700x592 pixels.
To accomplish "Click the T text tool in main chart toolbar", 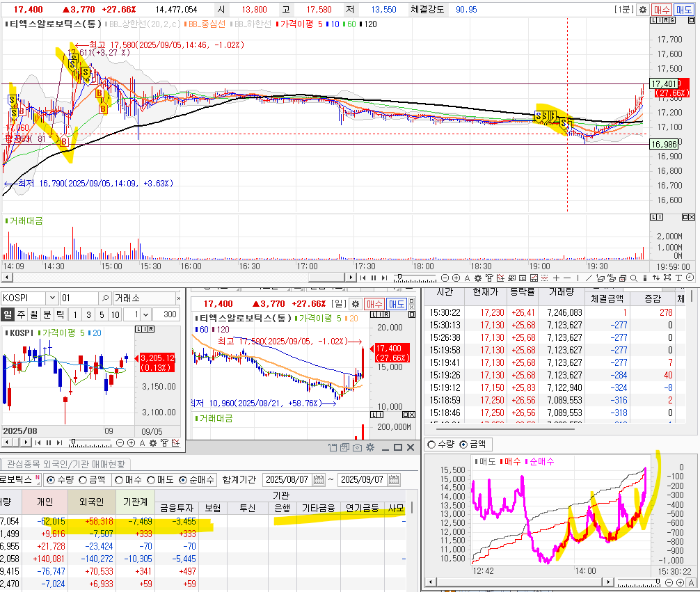I will pyautogui.click(x=678, y=278).
